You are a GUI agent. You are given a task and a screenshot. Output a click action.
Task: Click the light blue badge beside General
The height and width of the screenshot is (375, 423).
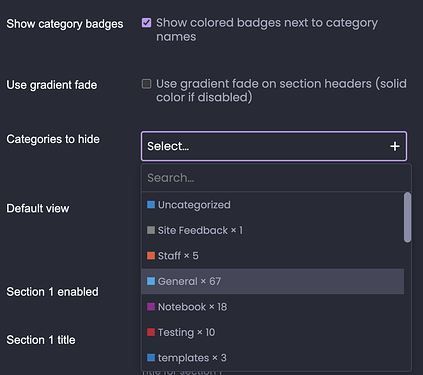coord(151,281)
